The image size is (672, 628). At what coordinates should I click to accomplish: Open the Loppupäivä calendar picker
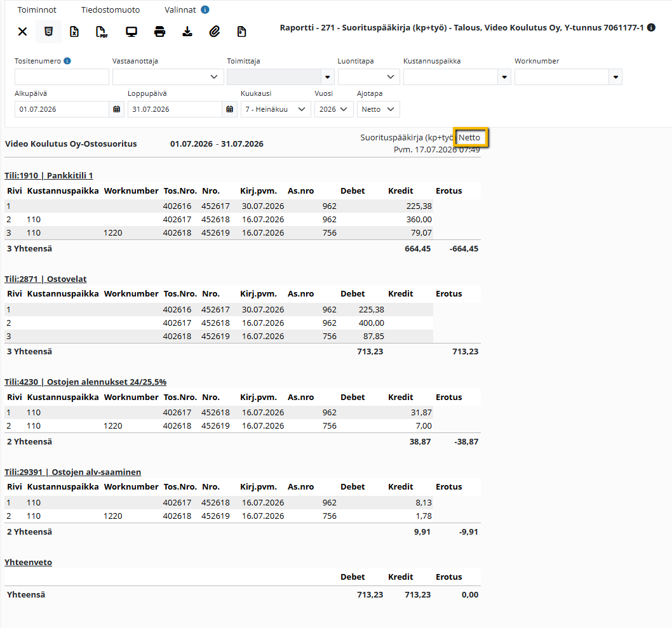[x=230, y=109]
